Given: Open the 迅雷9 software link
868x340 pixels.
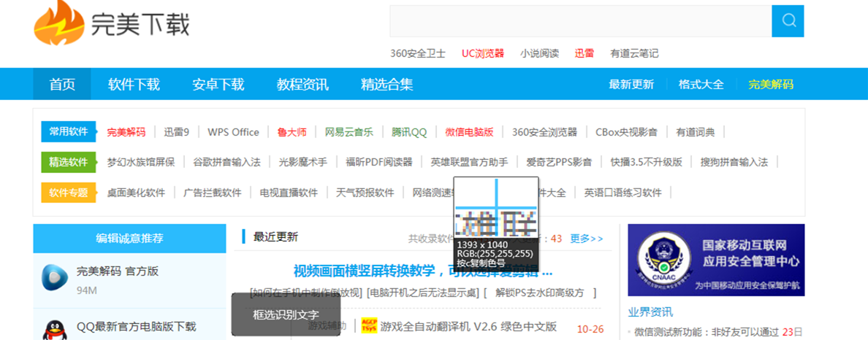Looking at the screenshot, I should pyautogui.click(x=177, y=132).
